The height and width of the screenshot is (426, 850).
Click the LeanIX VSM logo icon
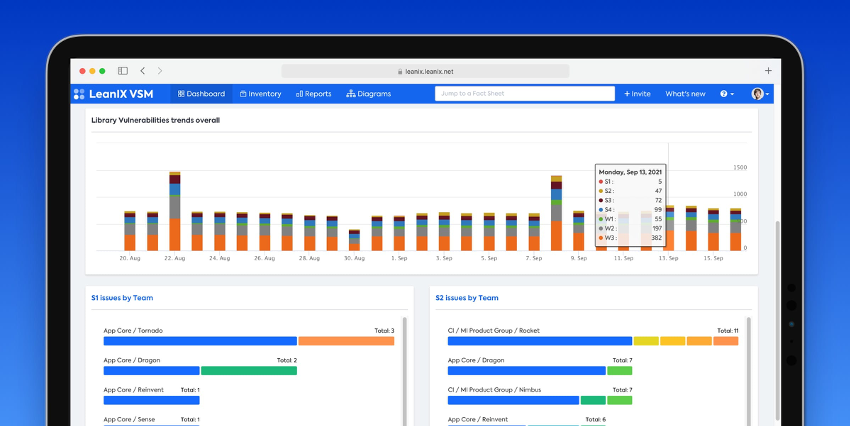79,94
